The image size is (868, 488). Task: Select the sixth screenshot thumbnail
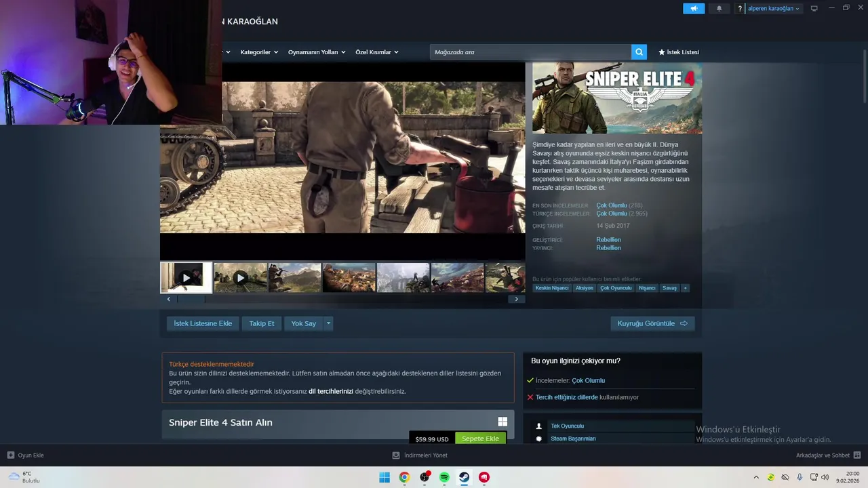(457, 278)
